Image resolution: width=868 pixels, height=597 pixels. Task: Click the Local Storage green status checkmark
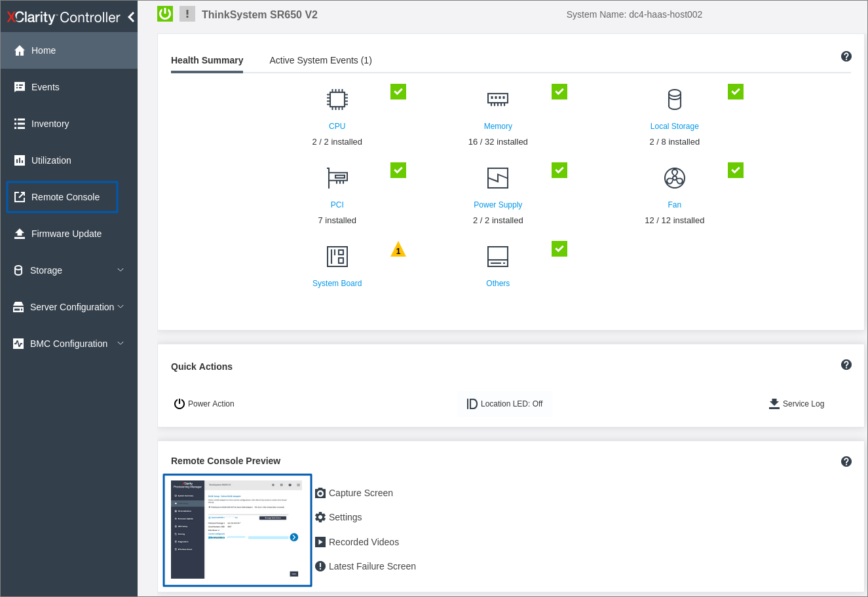(736, 92)
